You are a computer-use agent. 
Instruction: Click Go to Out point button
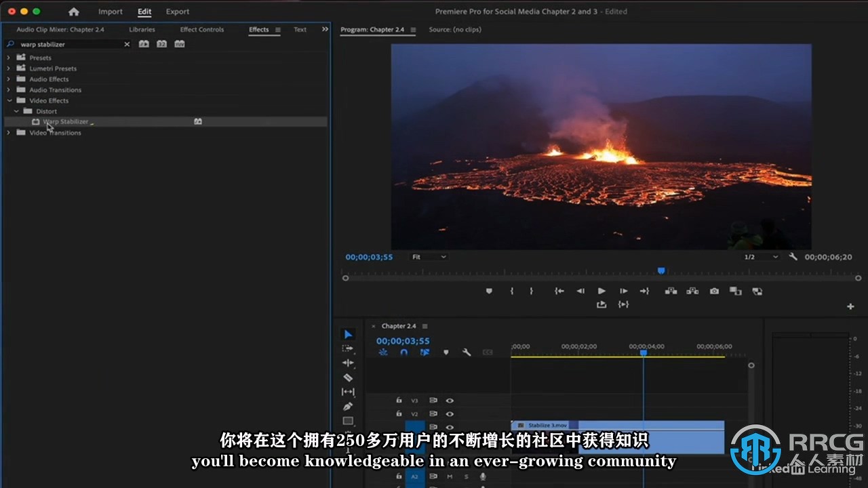[x=644, y=291]
